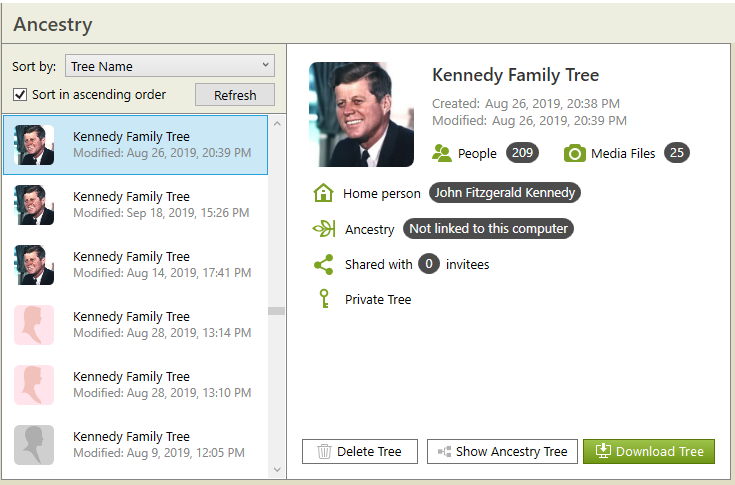Click the Shared with share icon
Viewport: 735px width, 485px height.
[x=323, y=265]
